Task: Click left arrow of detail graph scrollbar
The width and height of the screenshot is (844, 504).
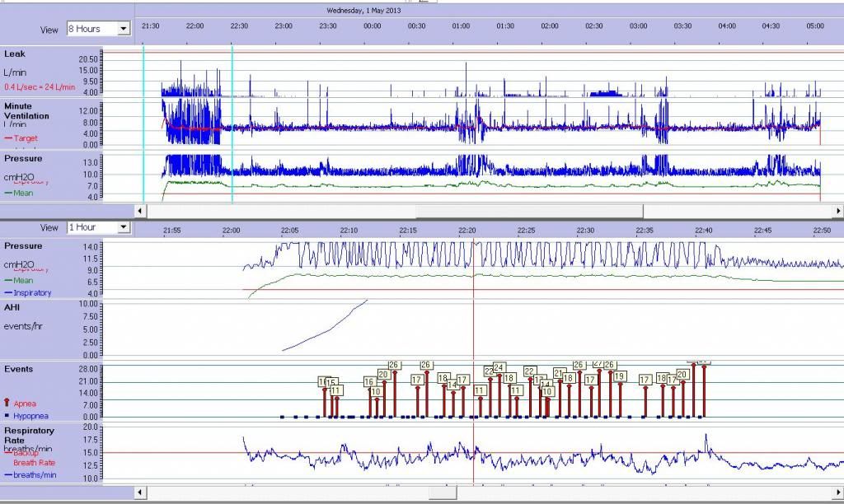Action: click(140, 492)
